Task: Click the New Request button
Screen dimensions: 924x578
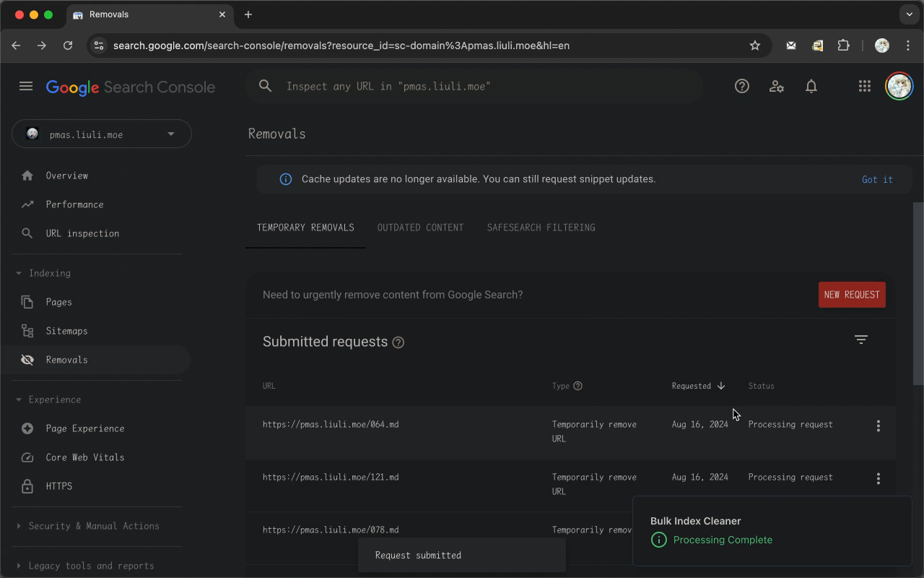Action: (852, 295)
